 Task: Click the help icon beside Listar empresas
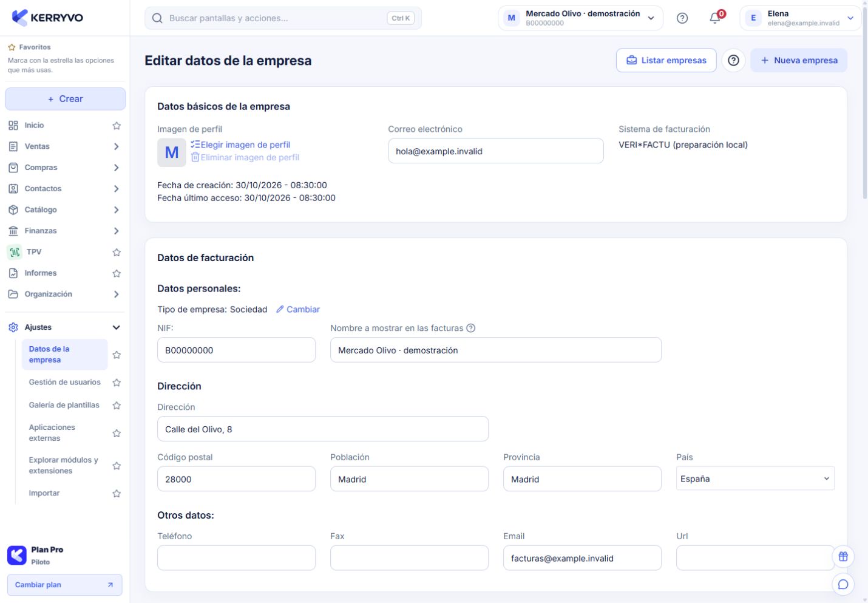click(x=733, y=61)
